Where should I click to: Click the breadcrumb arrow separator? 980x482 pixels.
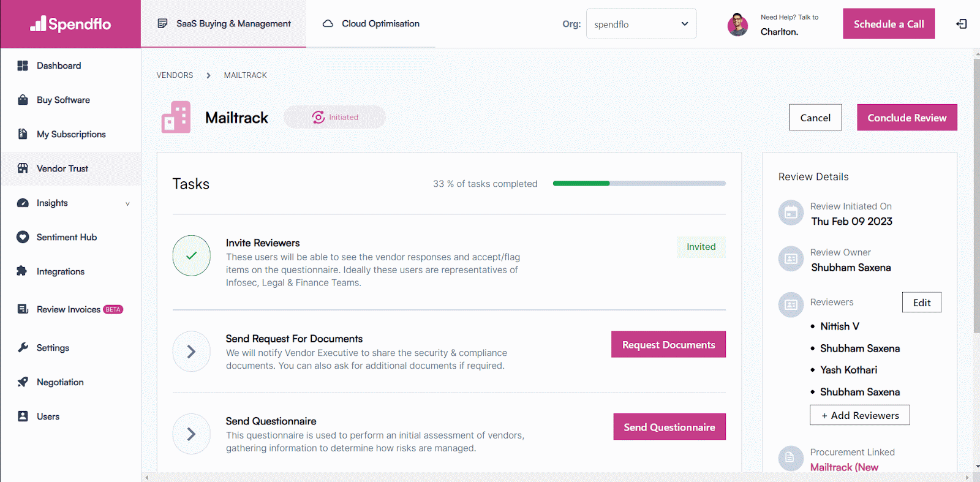208,75
